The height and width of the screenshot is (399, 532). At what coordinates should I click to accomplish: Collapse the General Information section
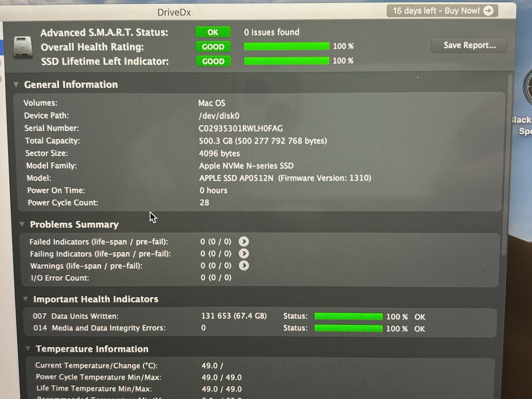[16, 85]
